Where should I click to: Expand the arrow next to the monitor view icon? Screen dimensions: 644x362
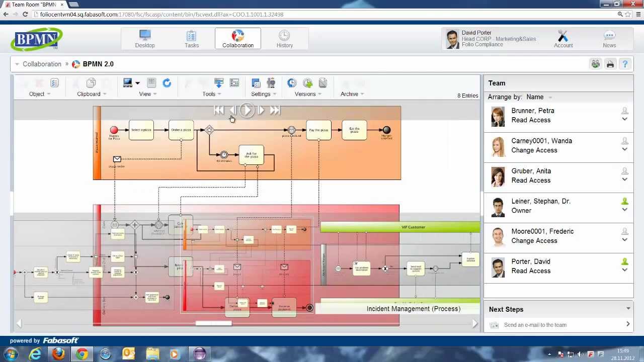pyautogui.click(x=137, y=83)
